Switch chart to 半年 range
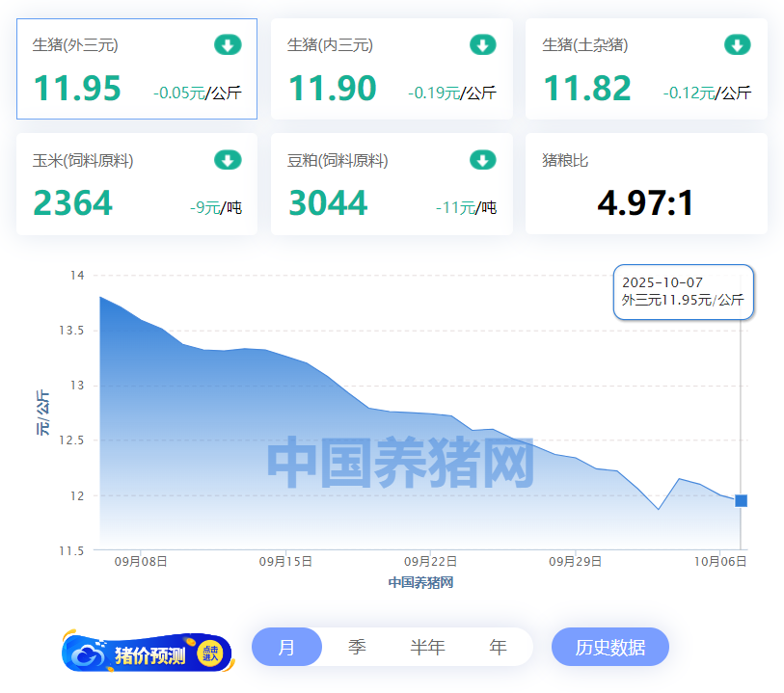Screen dimensions: 784x693 427,647
